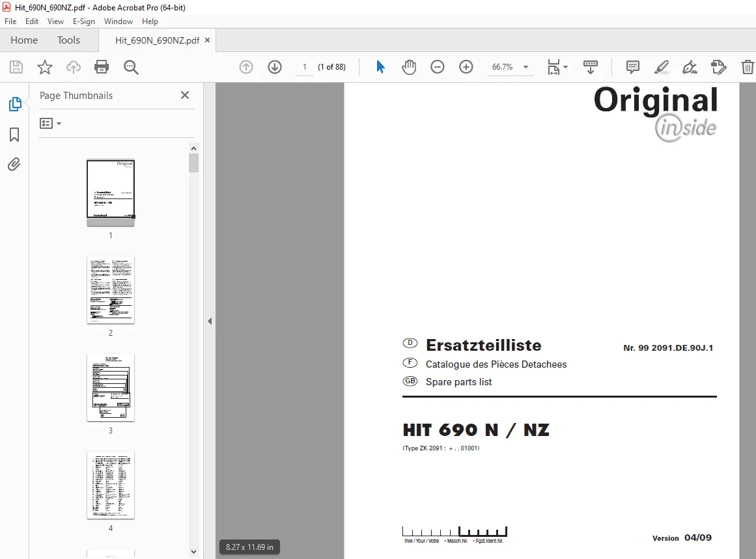Click the Fit page width icon
Screen dimensions: 756x559
point(553,67)
